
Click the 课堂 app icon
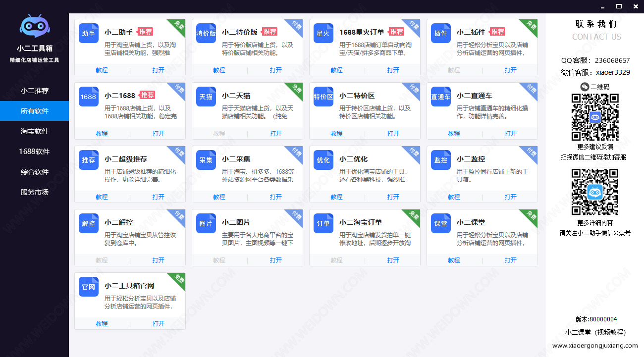click(x=441, y=223)
